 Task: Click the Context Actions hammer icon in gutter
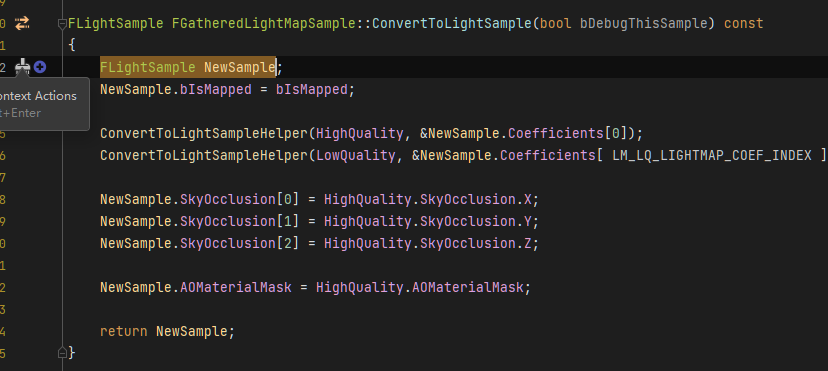pos(22,67)
